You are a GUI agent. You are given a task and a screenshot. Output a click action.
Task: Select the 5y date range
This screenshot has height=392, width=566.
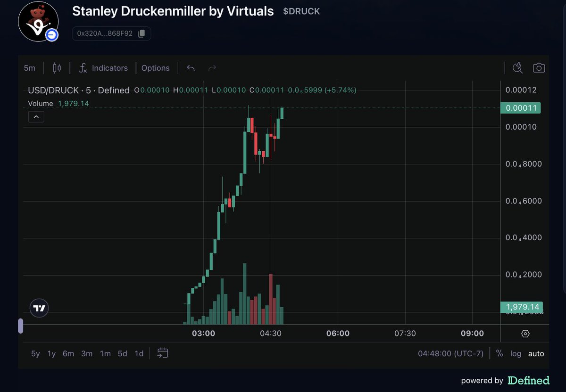click(35, 353)
